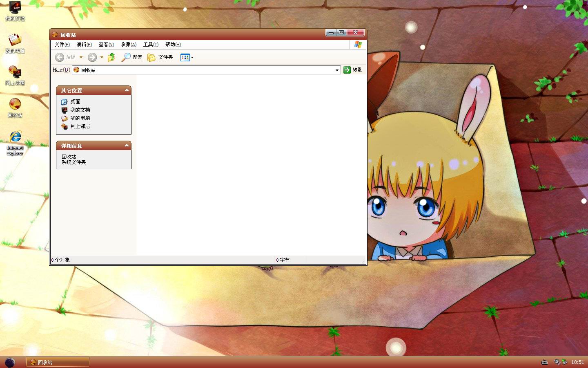Viewport: 588px width, 368px height.
Task: Click '系统文件夹' details text
Action: (x=73, y=162)
